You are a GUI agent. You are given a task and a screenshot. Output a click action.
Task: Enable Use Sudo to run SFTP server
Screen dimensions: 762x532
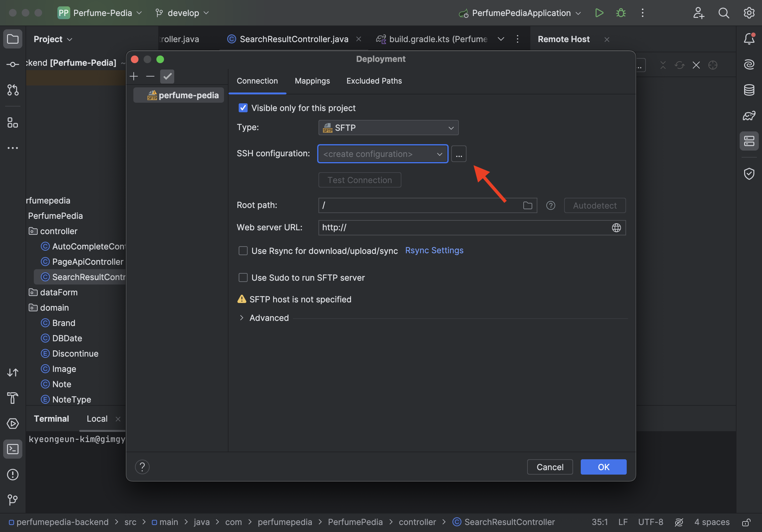243,277
